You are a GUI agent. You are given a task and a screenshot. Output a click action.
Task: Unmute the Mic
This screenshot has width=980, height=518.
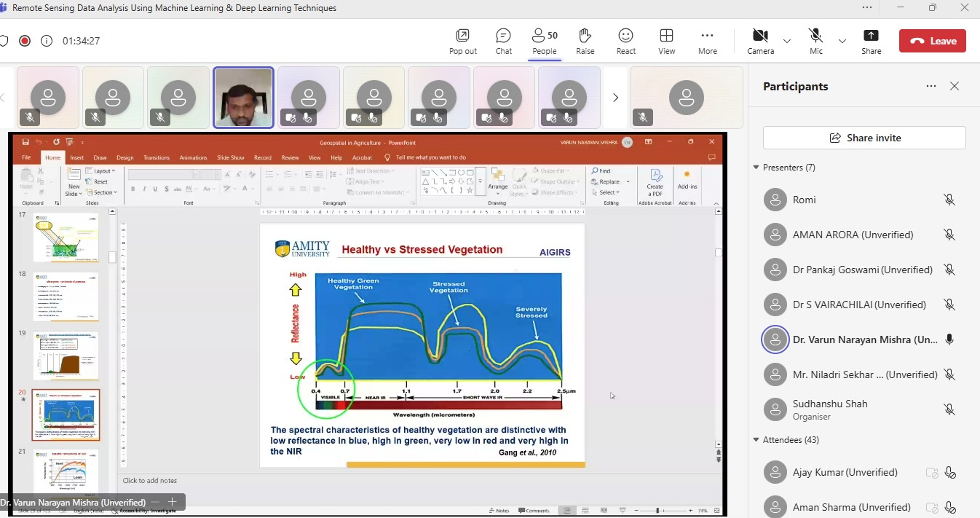pyautogui.click(x=815, y=42)
